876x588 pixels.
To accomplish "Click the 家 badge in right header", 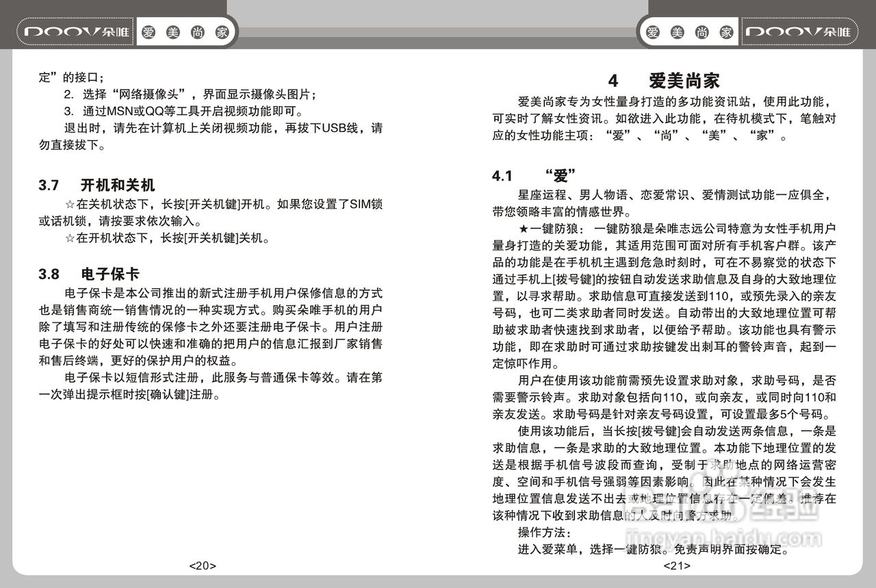I will point(727,31).
